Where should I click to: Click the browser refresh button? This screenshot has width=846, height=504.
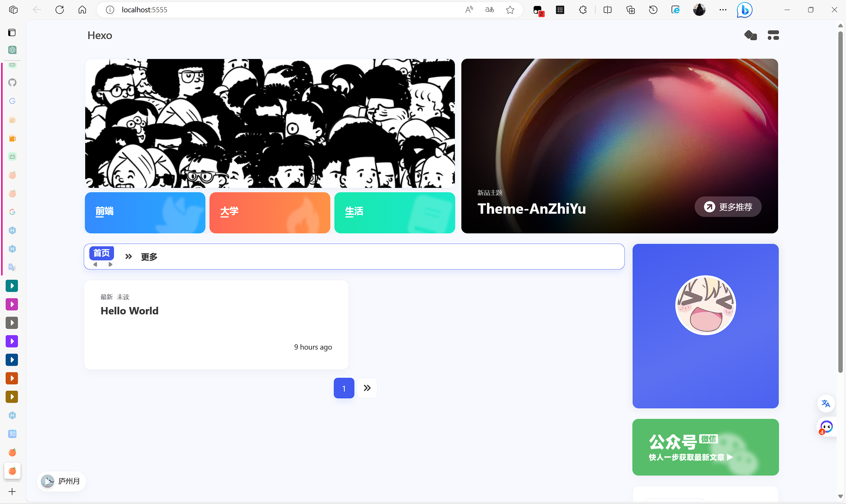point(59,10)
